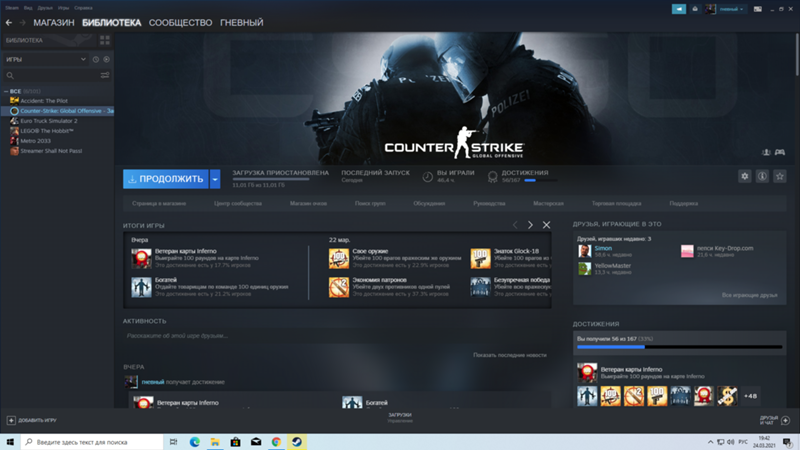Open the СООБЩЕСТВО tab
Screen dimensions: 800x450
click(180, 22)
